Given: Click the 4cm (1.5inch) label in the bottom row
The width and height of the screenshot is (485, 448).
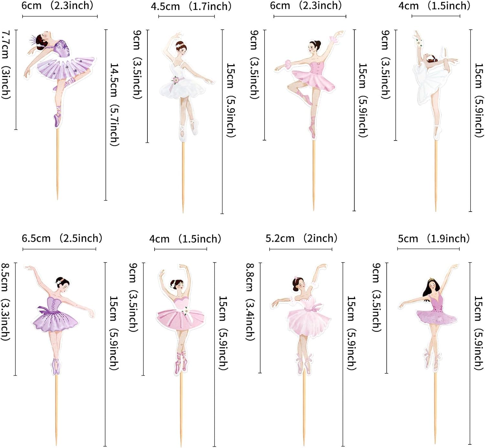Looking at the screenshot, I should 185,239.
